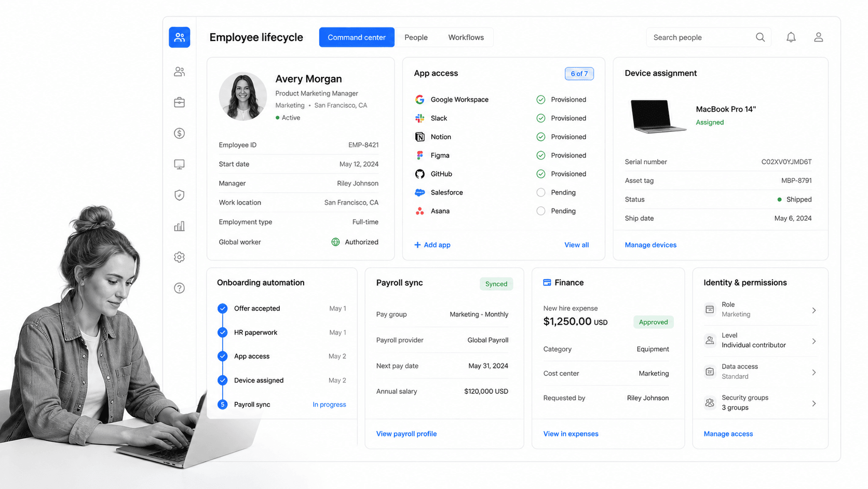Click the GitHub Provisioned check
The width and height of the screenshot is (868, 489).
click(540, 174)
